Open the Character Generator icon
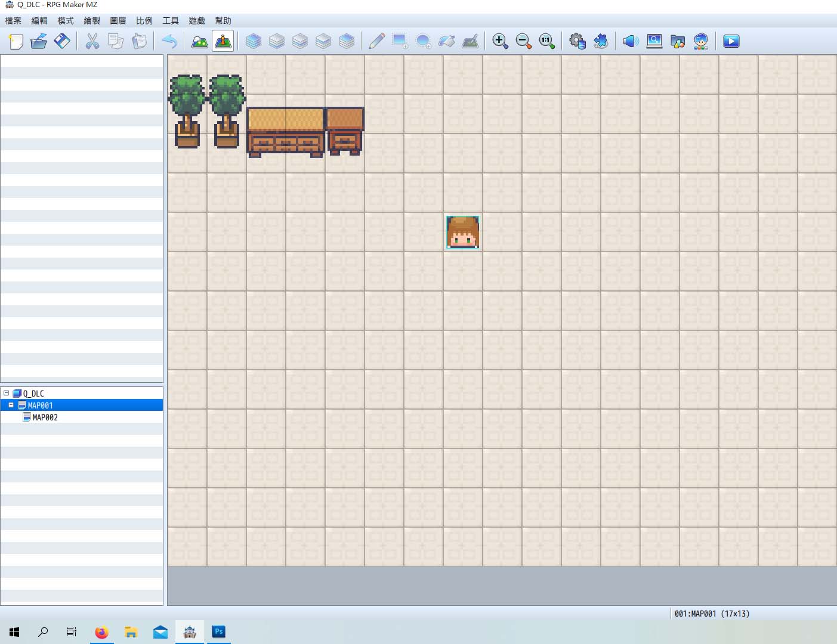 pos(700,41)
